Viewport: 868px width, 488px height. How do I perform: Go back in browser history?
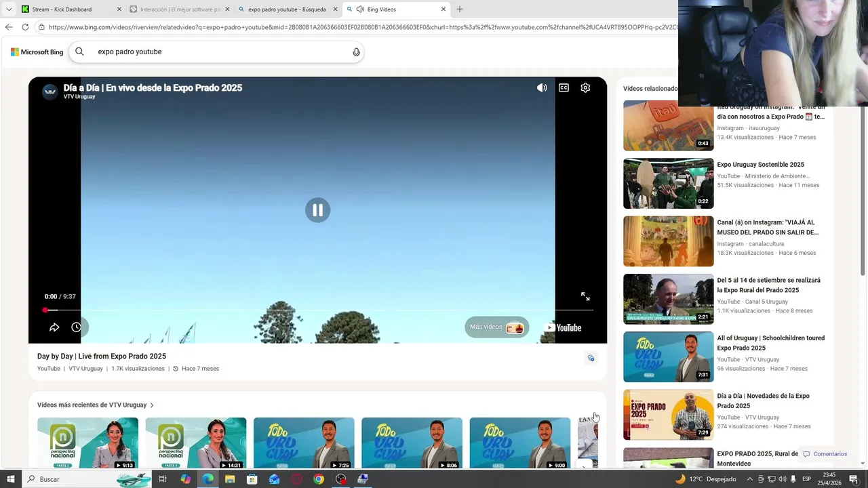tap(9, 27)
